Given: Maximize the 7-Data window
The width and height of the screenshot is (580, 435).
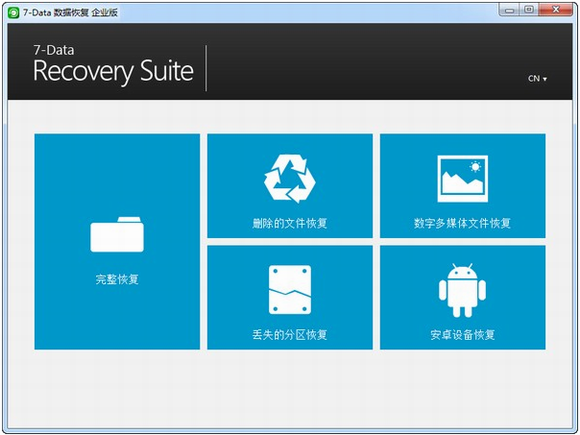Looking at the screenshot, I should [529, 10].
